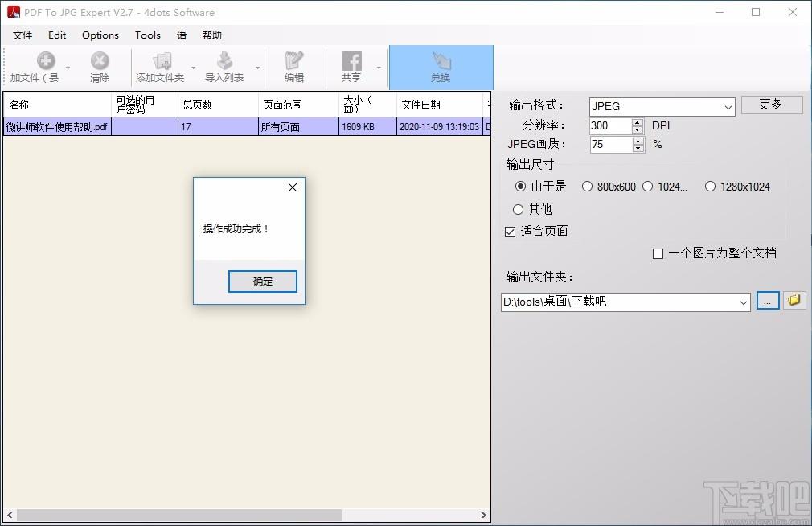Open the 文件 menu
This screenshot has height=526, width=812.
click(x=23, y=35)
